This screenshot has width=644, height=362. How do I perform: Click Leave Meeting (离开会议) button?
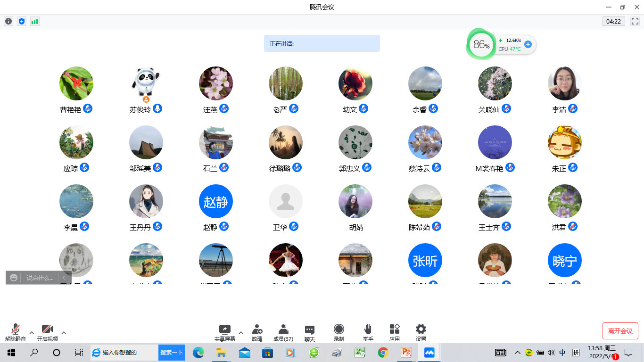(620, 331)
